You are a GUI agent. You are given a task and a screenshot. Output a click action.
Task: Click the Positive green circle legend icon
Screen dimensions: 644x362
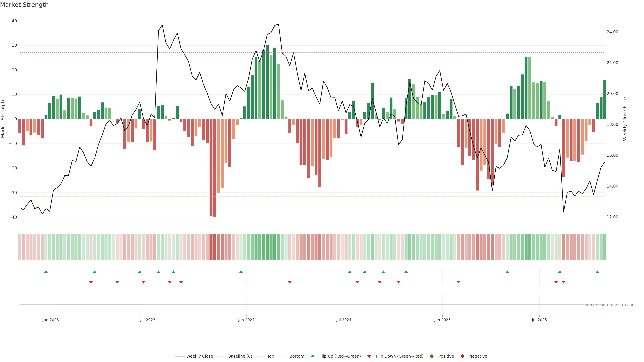pyautogui.click(x=432, y=356)
